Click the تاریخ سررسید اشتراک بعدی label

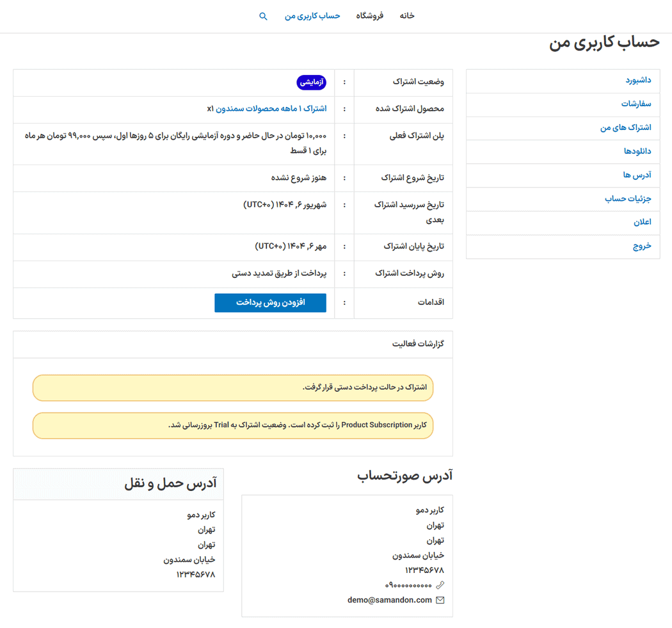(409, 212)
